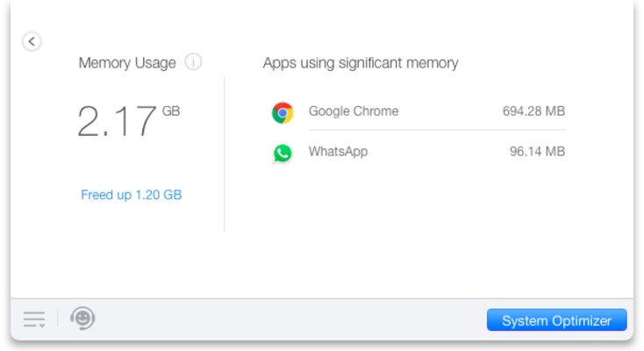Click the divider line under Google Chrome
Image resolution: width=644 pixels, height=351 pixels.
(437, 131)
